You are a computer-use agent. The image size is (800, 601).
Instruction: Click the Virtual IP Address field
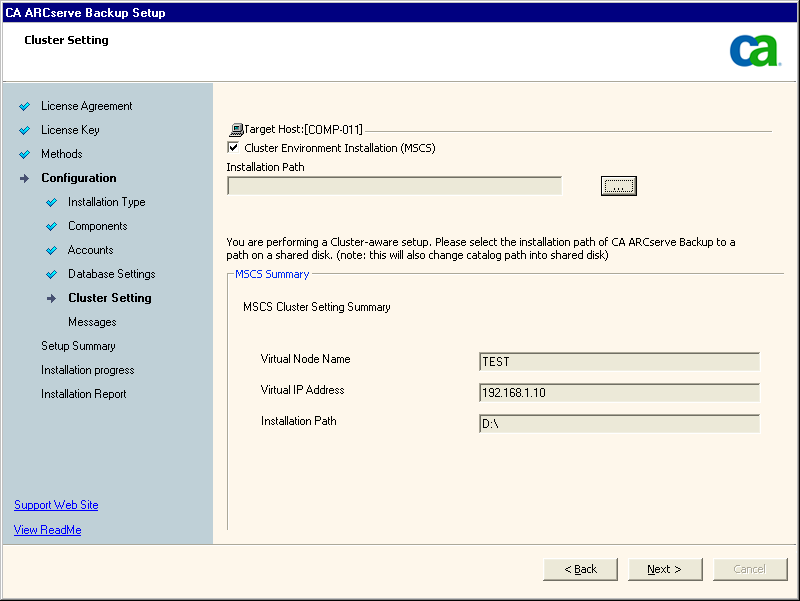[x=619, y=392]
